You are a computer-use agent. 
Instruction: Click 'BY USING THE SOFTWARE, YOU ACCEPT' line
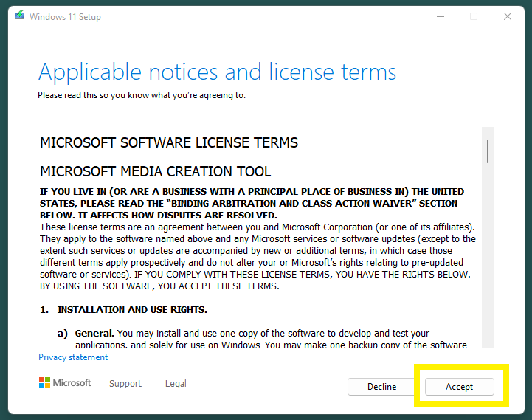(x=159, y=286)
